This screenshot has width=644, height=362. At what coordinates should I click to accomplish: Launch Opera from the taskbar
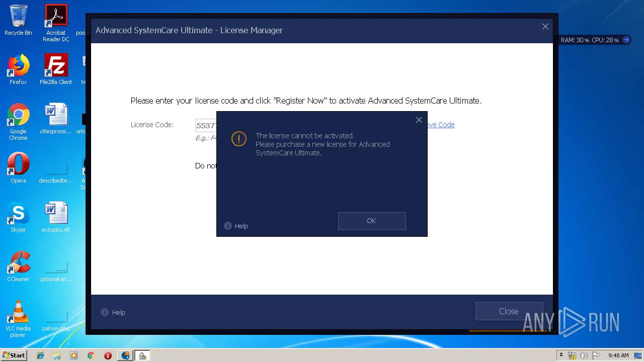pyautogui.click(x=108, y=355)
